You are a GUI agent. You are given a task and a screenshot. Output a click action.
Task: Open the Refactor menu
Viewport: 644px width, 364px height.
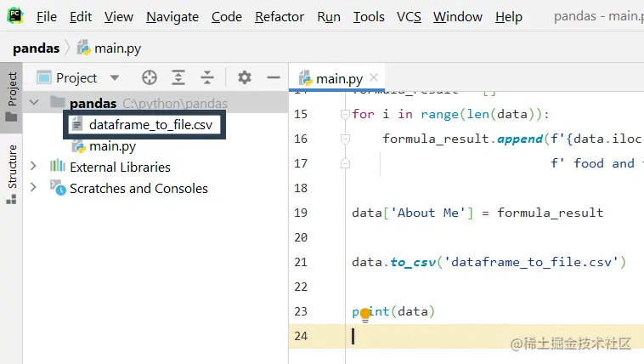pos(280,17)
